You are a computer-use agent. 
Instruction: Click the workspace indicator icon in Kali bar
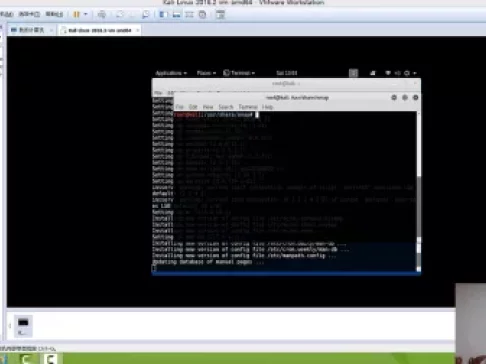pyautogui.click(x=353, y=73)
